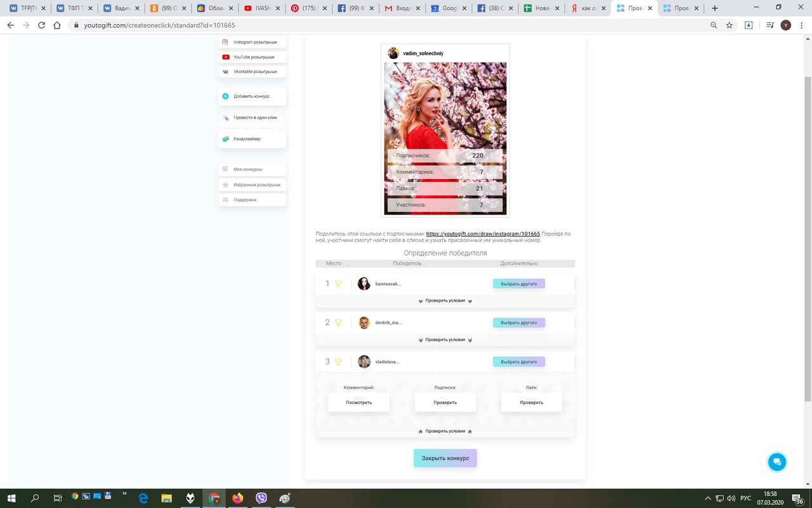Open Поддержка in the sidebar
812x508 pixels.
252,200
